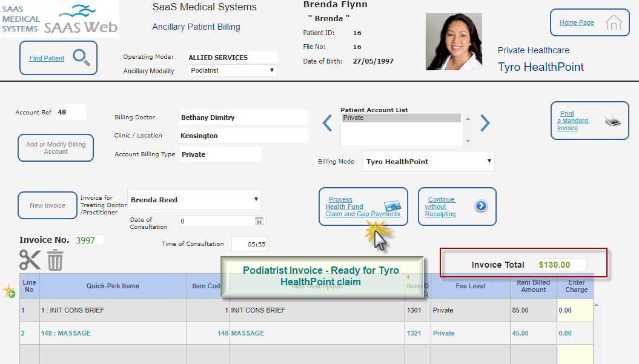
Task: Click the Ancillary Patient Billing heading
Action: [x=196, y=27]
